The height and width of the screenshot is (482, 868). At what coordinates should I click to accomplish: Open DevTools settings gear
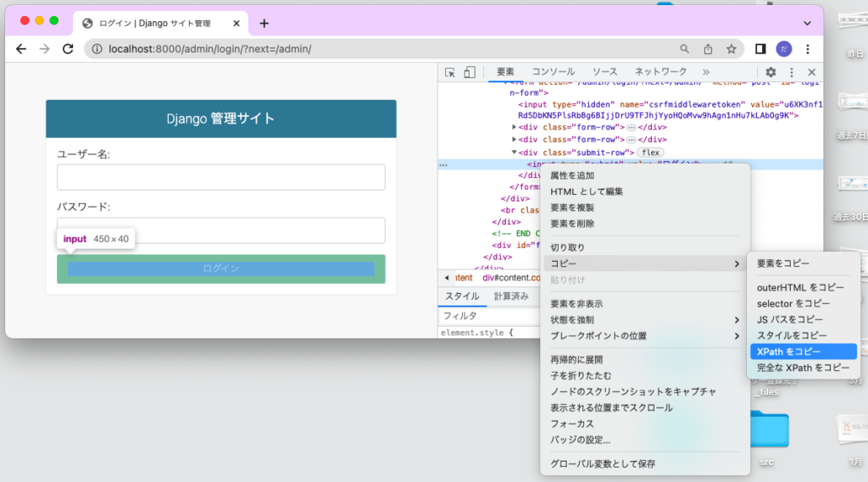pyautogui.click(x=771, y=73)
